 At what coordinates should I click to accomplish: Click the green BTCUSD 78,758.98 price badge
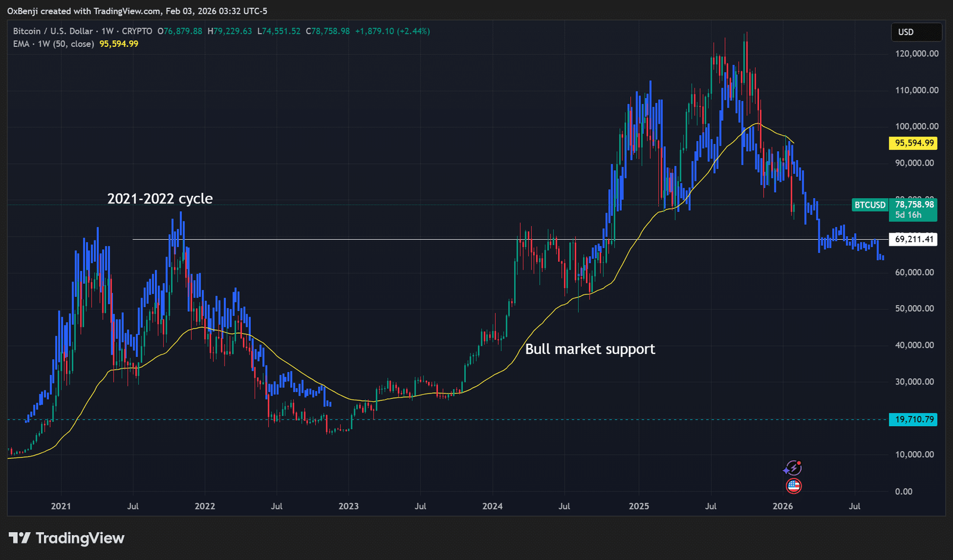click(914, 205)
